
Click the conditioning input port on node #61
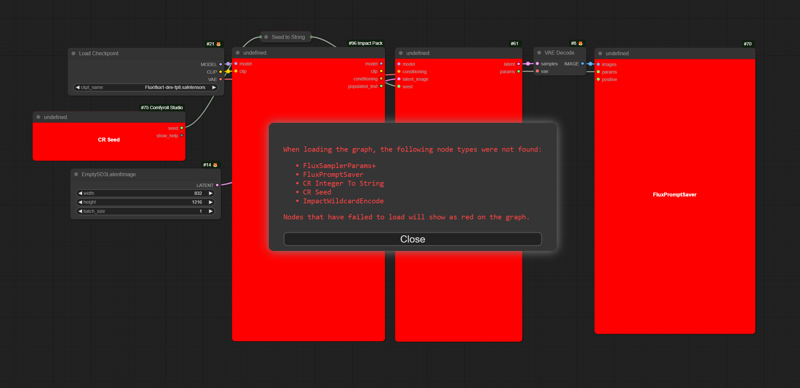point(399,71)
